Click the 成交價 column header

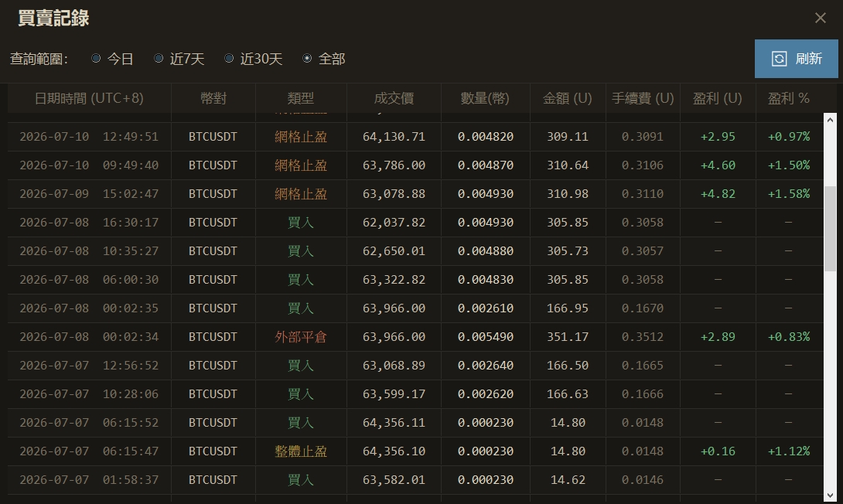(x=394, y=98)
